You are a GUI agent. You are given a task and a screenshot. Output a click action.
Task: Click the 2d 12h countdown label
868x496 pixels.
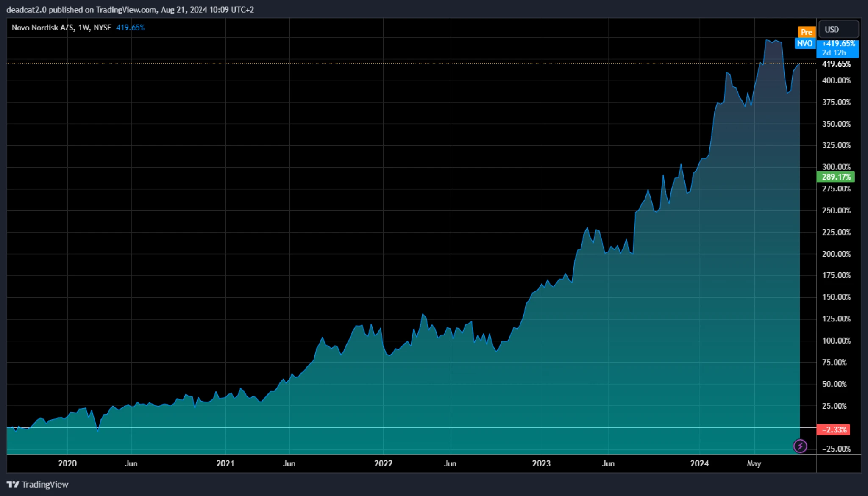[834, 53]
